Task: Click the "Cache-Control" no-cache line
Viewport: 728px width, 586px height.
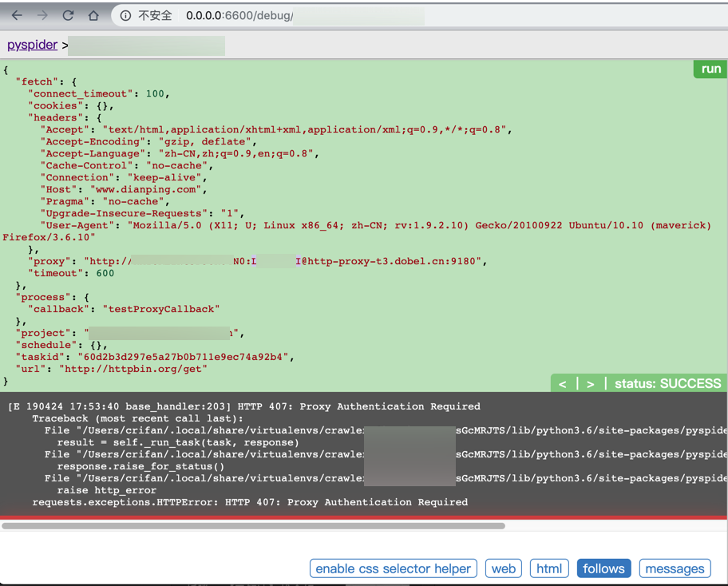Action: click(x=127, y=166)
